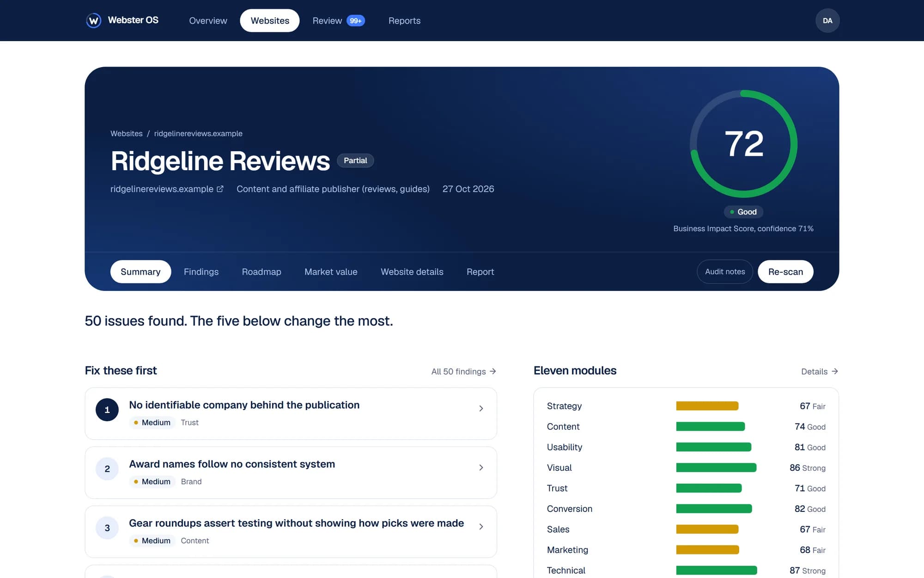Click the Technical module score bar
The image size is (924, 578).
click(717, 570)
